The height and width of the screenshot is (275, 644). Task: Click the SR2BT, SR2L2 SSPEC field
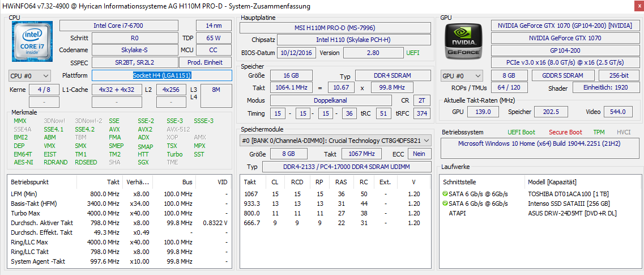(135, 62)
